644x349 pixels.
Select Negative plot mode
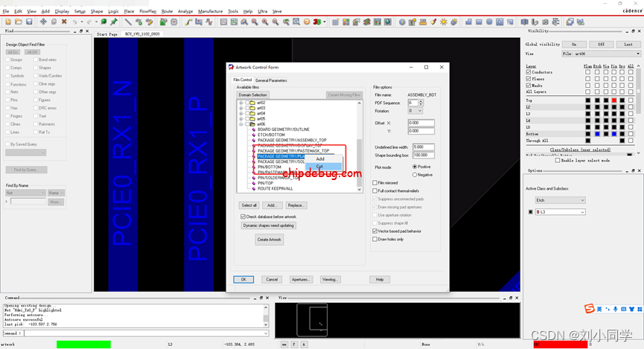(x=415, y=174)
